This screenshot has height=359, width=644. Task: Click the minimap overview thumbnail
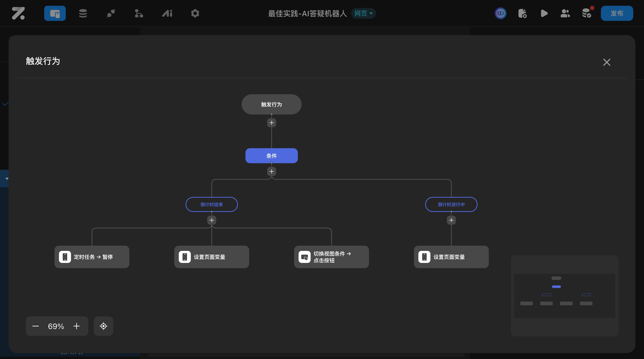click(565, 296)
